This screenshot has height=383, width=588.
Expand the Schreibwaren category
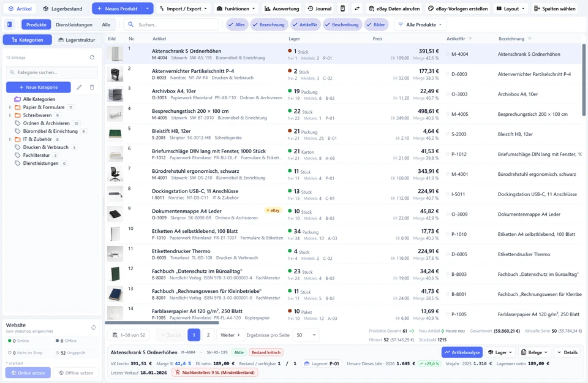coord(10,115)
